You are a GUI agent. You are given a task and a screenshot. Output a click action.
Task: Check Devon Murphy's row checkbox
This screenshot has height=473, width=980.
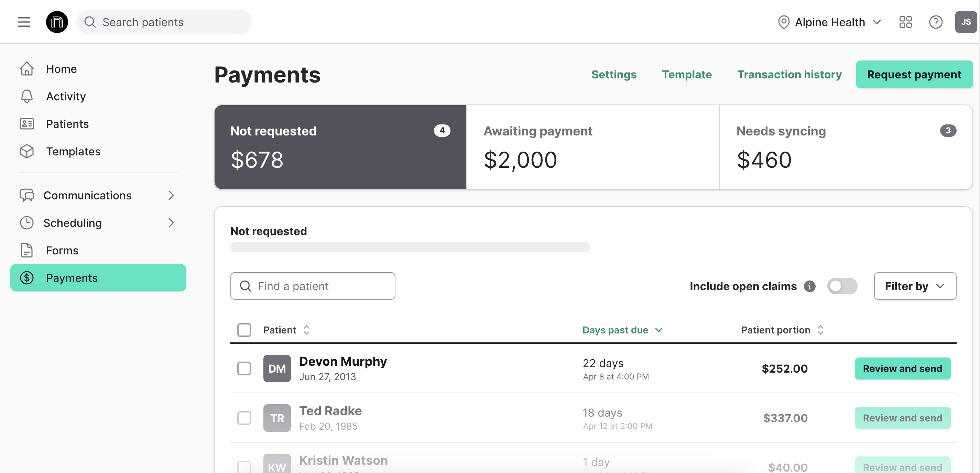tap(244, 368)
